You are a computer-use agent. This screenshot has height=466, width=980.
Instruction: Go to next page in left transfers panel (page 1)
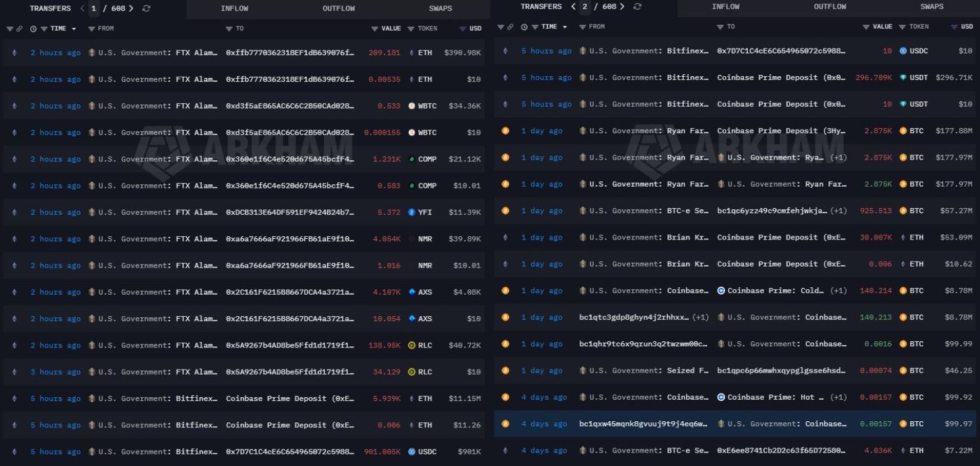pyautogui.click(x=131, y=9)
